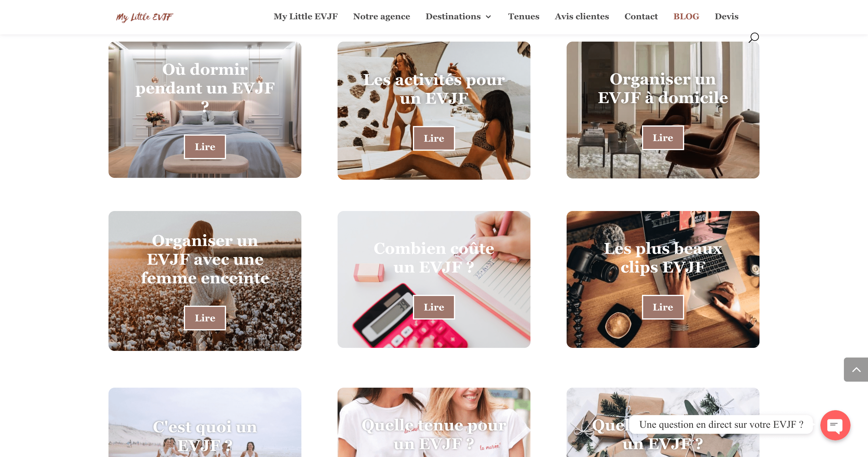
Task: Select the Avis clientes menu tab
Action: click(x=582, y=17)
